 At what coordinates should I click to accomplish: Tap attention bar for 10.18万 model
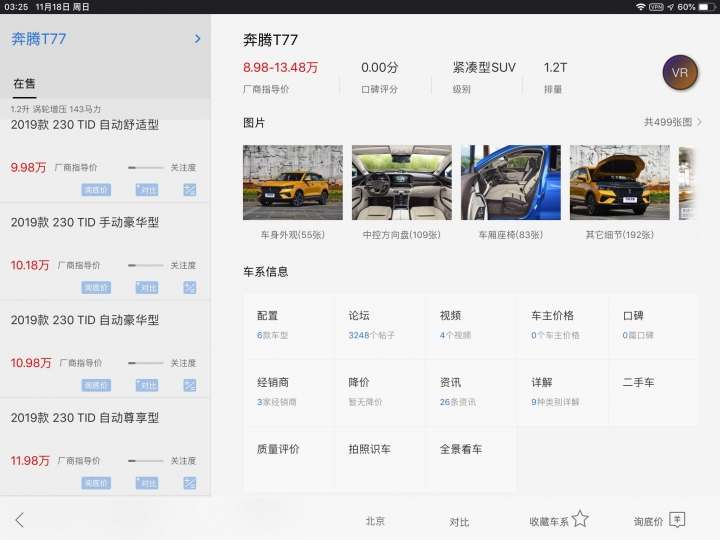[146, 265]
